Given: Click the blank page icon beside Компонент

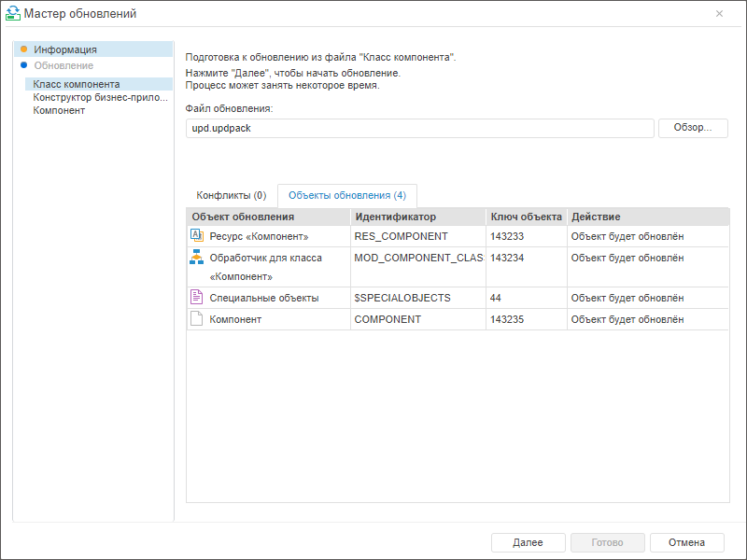Looking at the screenshot, I should click(197, 319).
